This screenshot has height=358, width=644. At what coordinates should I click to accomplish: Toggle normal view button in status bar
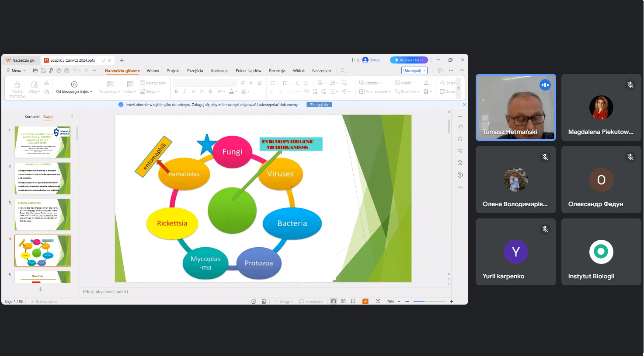tap(334, 302)
